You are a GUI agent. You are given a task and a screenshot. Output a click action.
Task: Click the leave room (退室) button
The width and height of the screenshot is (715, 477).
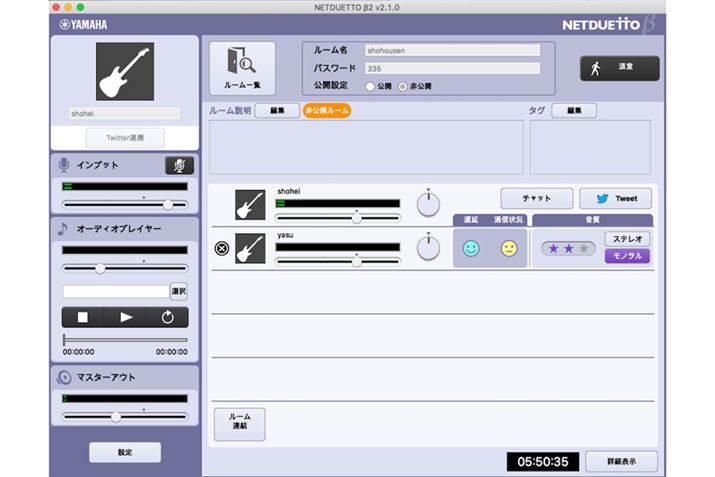pos(620,68)
